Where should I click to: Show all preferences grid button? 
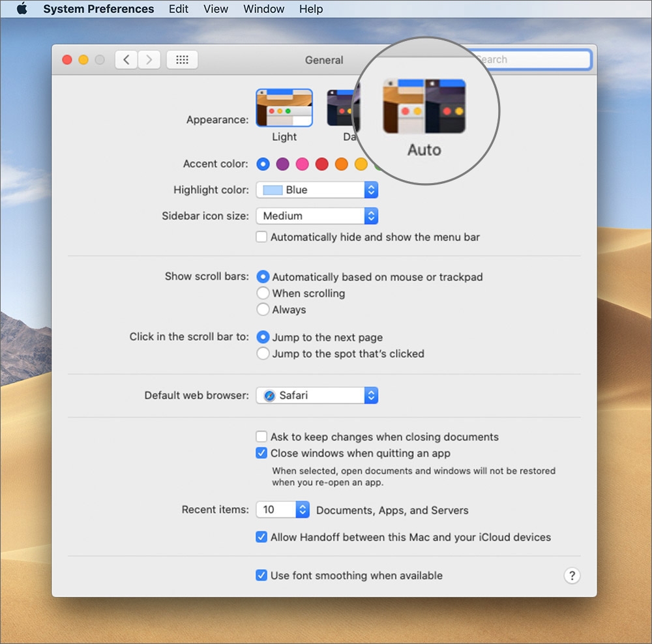pyautogui.click(x=182, y=60)
